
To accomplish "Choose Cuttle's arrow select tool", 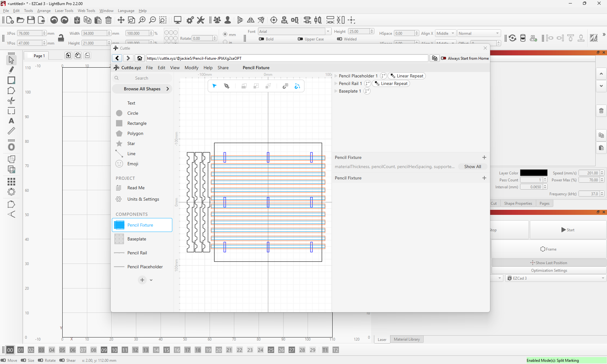I will click(214, 86).
